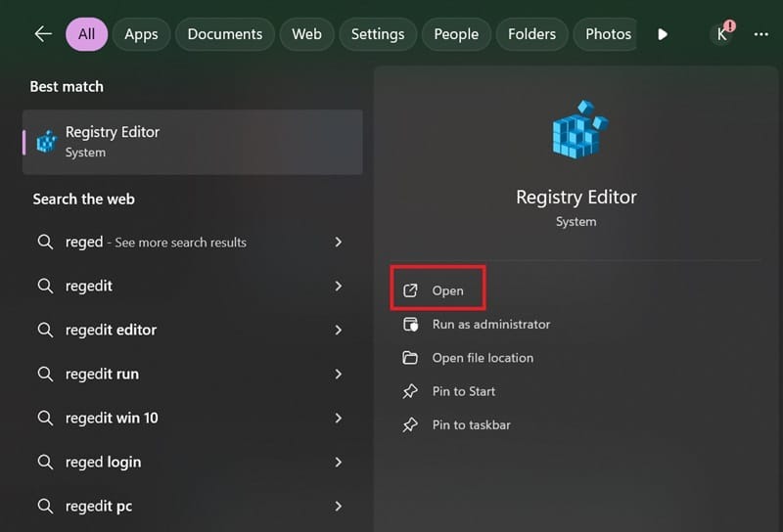783x532 pixels.
Task: Click the small Registry Editor cube icon
Action: tap(47, 141)
